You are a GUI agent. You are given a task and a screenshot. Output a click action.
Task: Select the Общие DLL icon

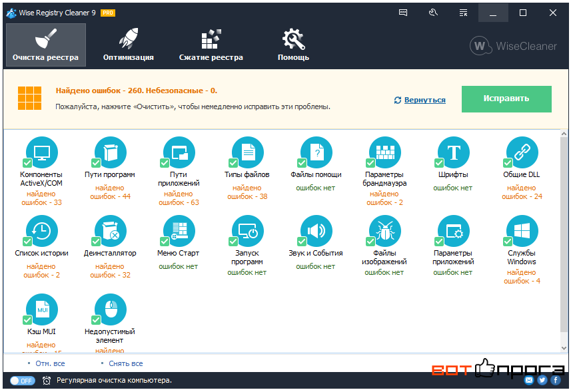tap(522, 152)
